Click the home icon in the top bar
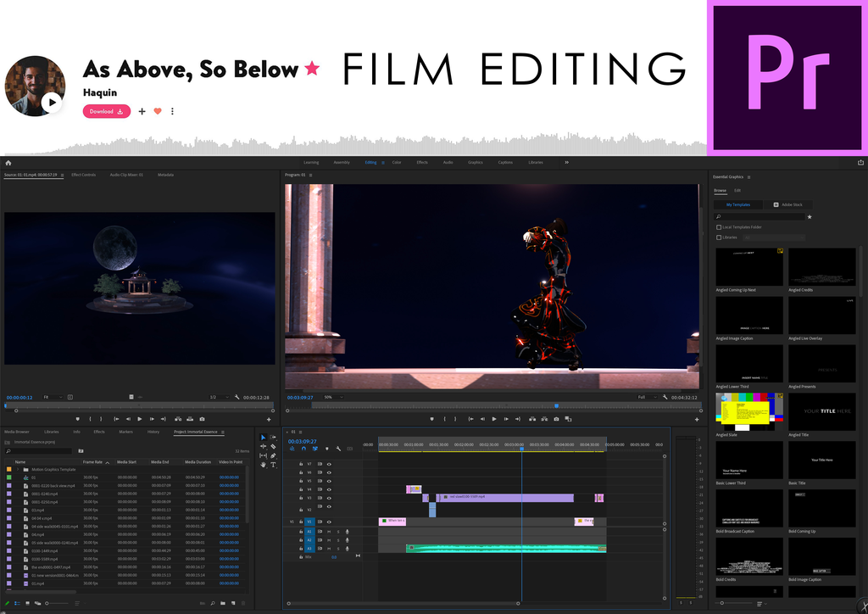The width and height of the screenshot is (868, 614). pos(8,163)
